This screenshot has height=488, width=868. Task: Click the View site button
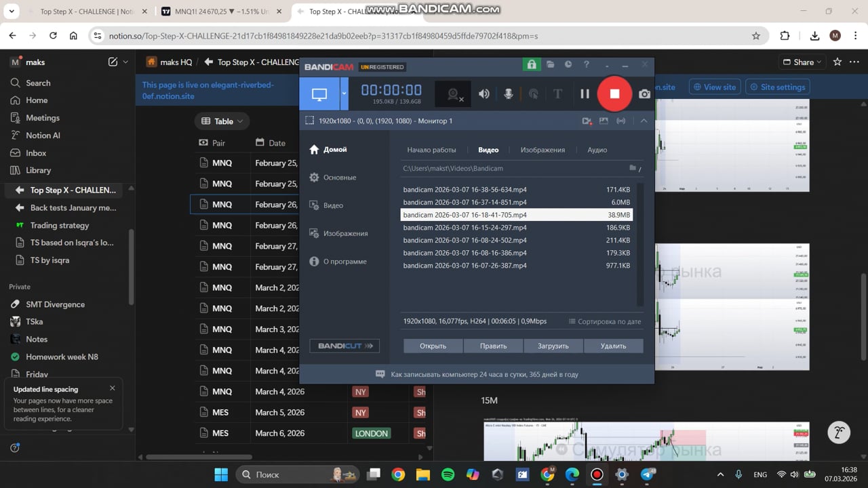[714, 87]
